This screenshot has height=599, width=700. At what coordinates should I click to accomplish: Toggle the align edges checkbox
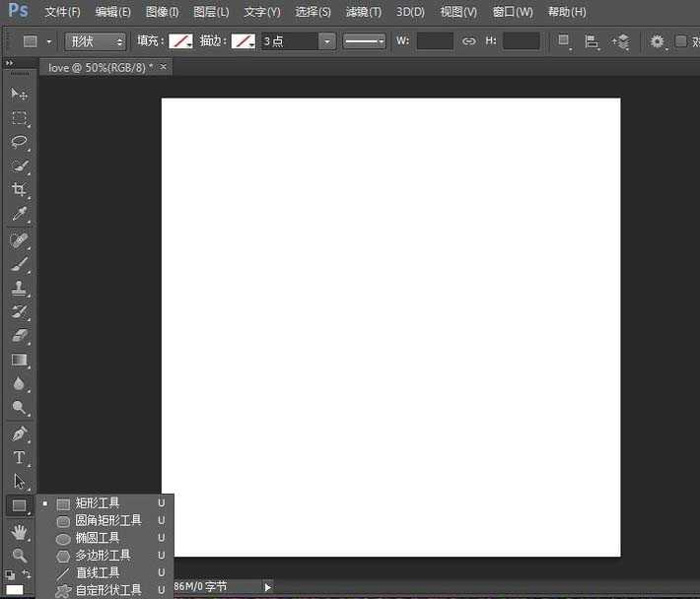click(681, 41)
